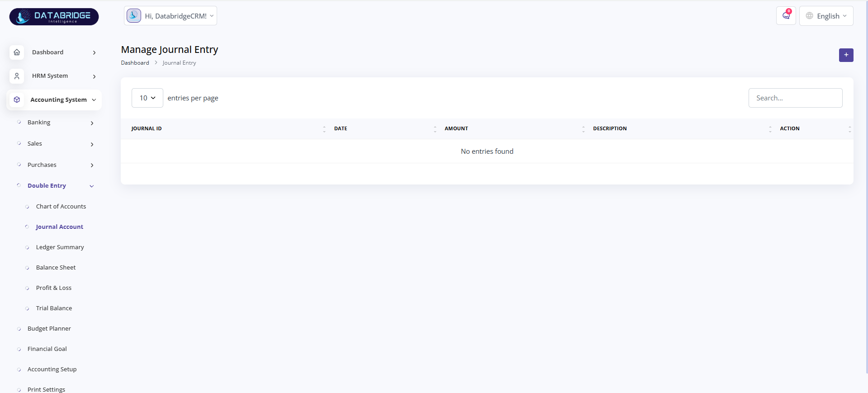Click the HRM System person icon
Viewport: 868px width, 393px height.
[17, 76]
